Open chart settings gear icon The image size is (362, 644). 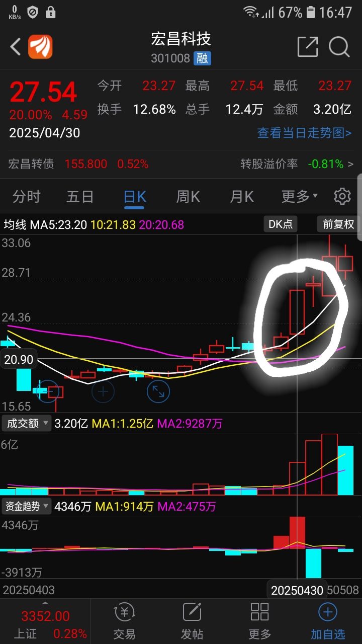(342, 196)
